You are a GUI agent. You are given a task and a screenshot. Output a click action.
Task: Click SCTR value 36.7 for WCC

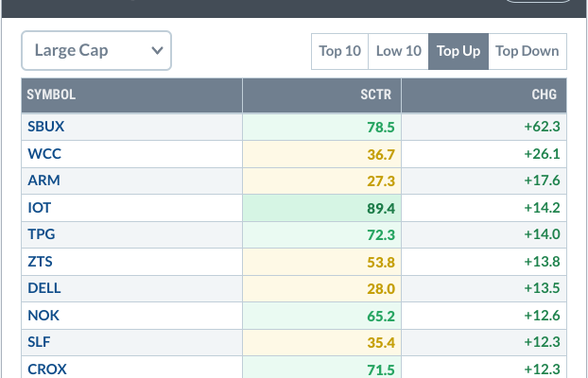pos(381,154)
